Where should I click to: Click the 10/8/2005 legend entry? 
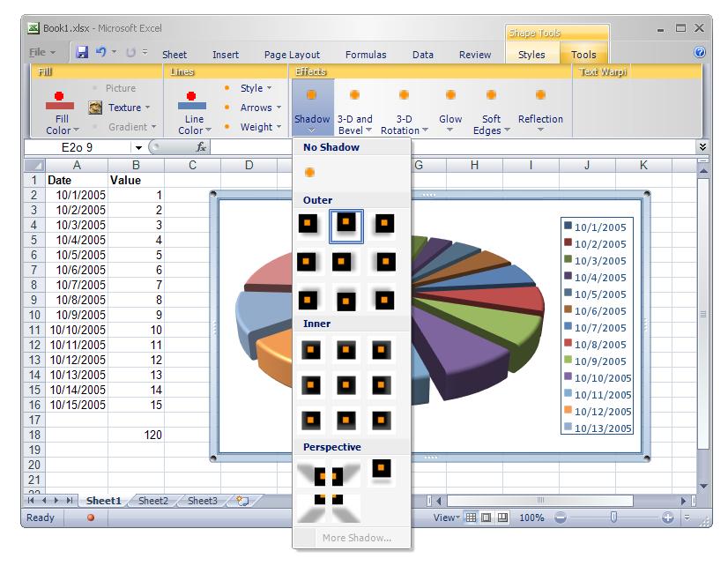click(x=595, y=345)
